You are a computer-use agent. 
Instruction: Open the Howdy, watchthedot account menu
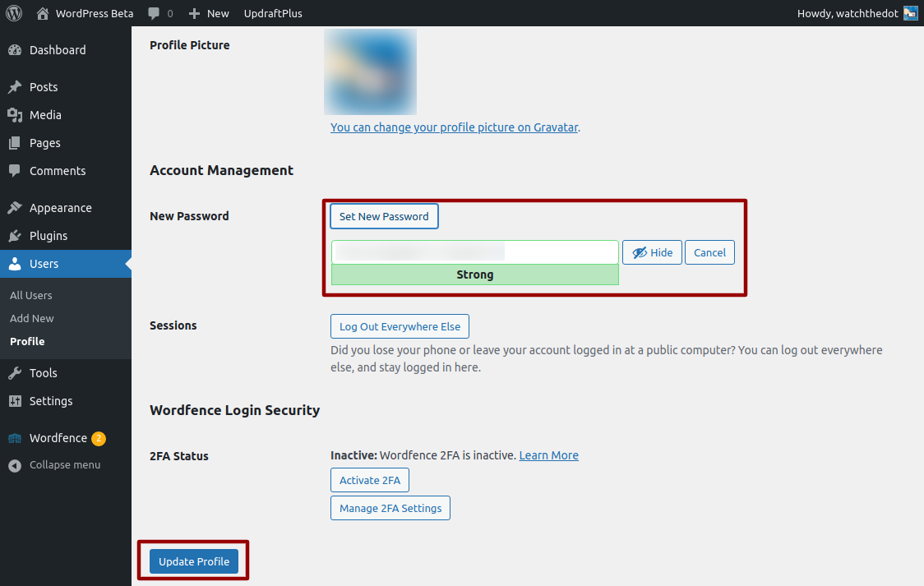pos(857,13)
